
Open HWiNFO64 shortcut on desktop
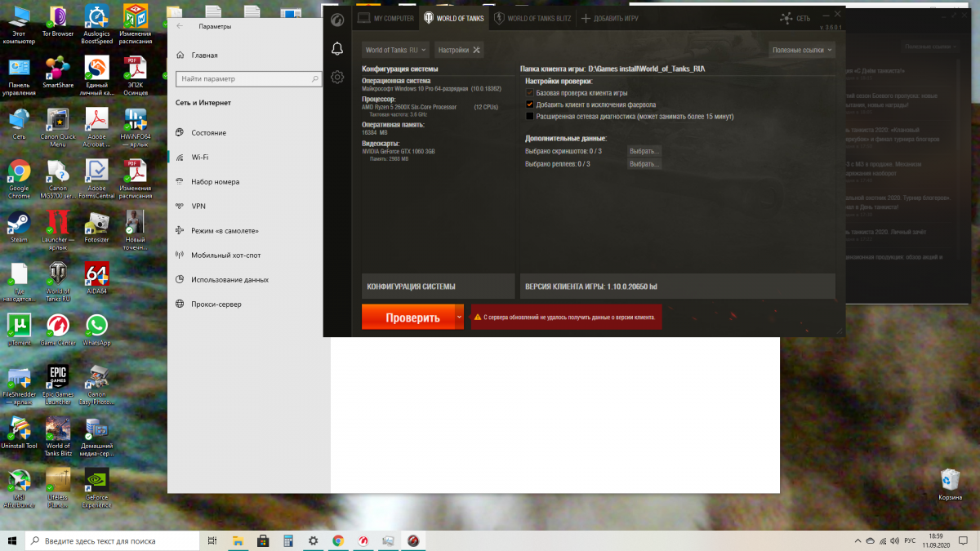136,127
